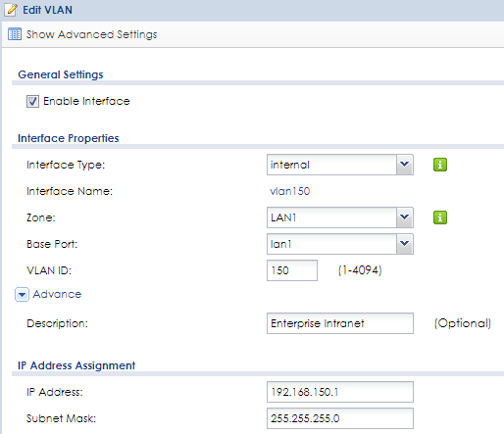Open the Zone LAN1 dropdown arrow
The image size is (504, 434).
point(405,217)
